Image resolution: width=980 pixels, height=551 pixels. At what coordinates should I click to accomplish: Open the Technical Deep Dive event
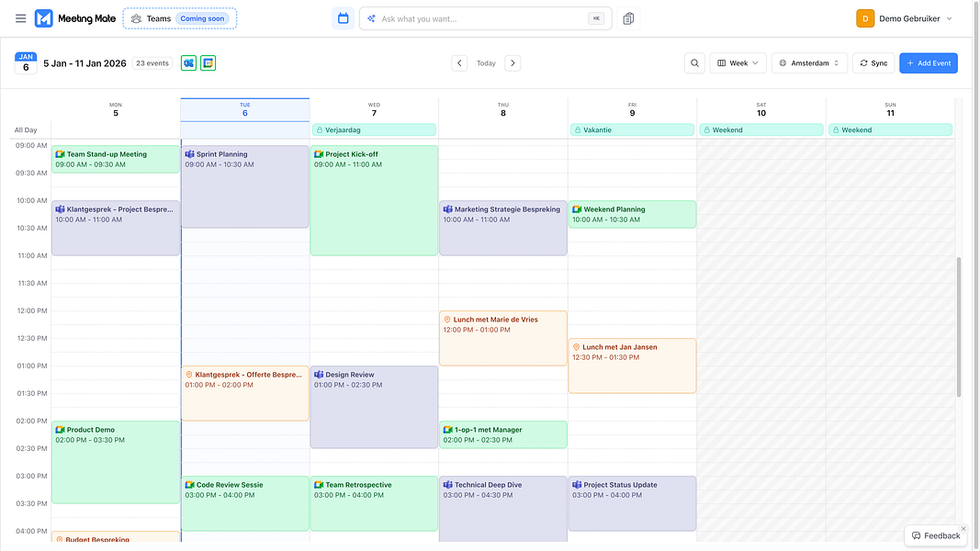click(503, 509)
